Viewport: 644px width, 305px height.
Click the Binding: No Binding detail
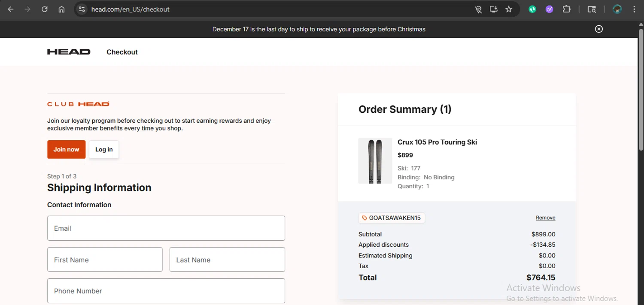pos(426,177)
